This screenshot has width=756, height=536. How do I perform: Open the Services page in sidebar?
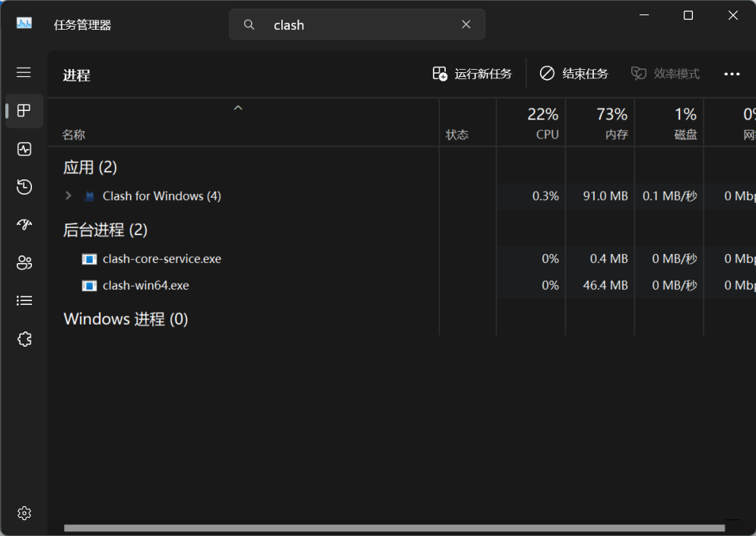[24, 339]
